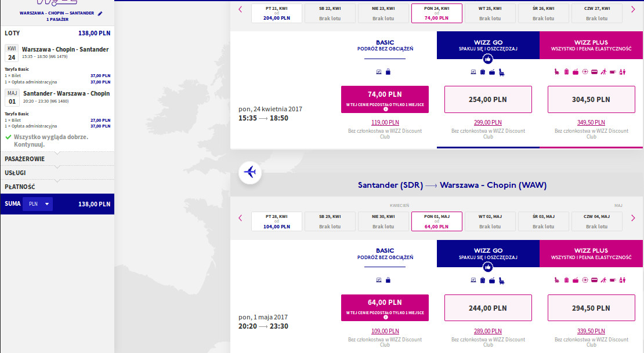Show earlier dates before PT 21, KWI
The width and height of the screenshot is (644, 353).
pyautogui.click(x=240, y=9)
